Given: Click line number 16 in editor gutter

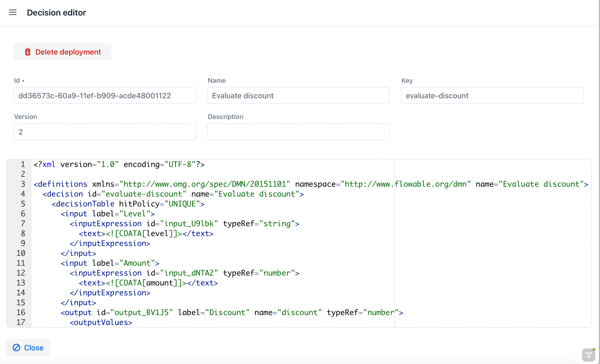Looking at the screenshot, I should 21,312.
